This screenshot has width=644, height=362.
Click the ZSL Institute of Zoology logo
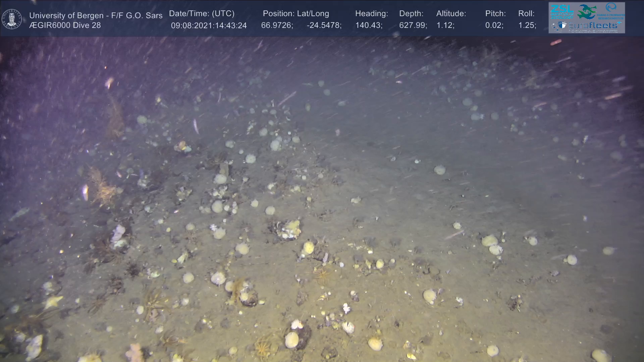(x=562, y=11)
